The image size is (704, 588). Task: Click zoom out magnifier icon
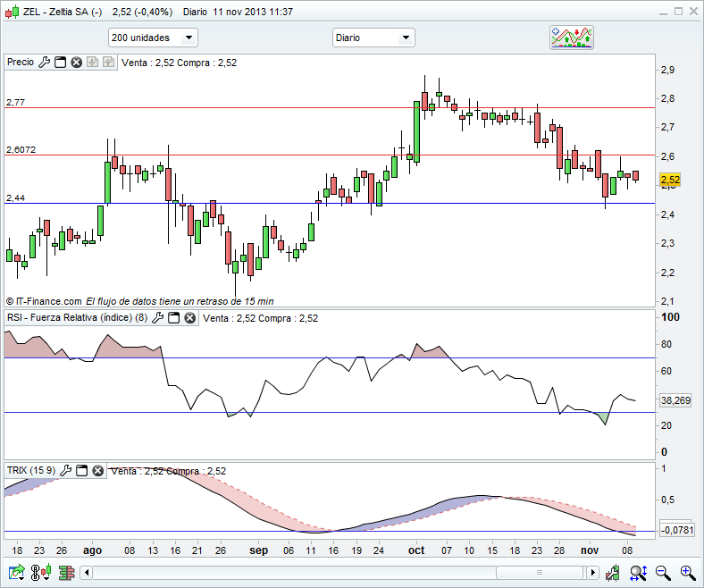coord(662,572)
